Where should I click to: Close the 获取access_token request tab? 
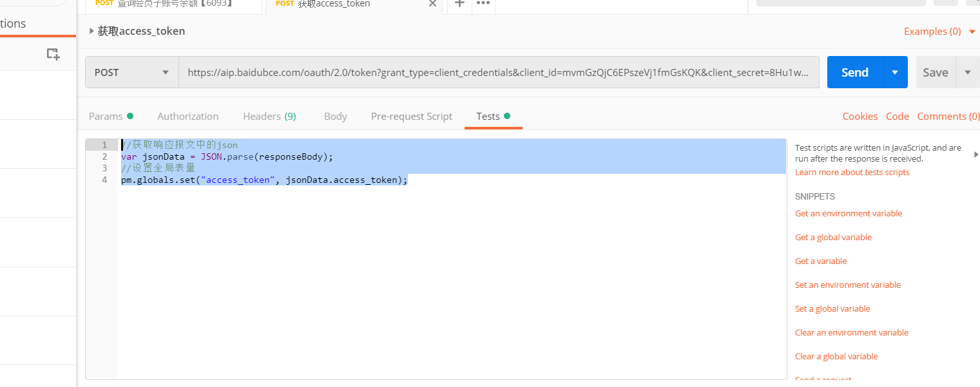432,3
